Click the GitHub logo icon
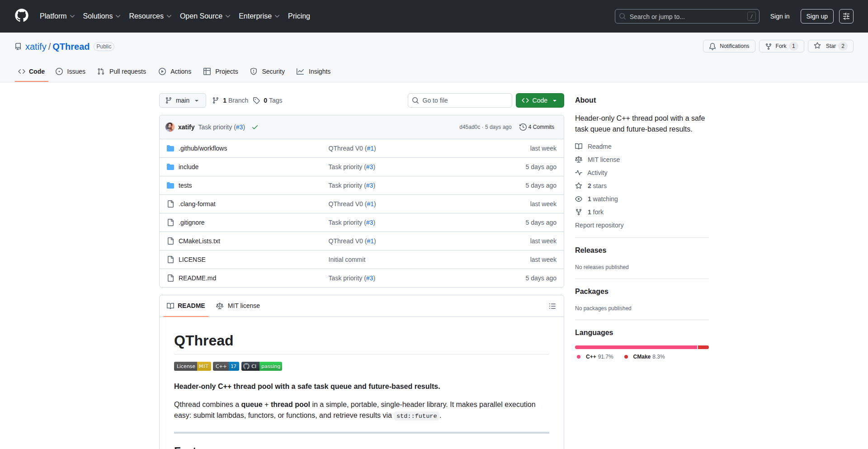868x449 pixels. point(22,16)
